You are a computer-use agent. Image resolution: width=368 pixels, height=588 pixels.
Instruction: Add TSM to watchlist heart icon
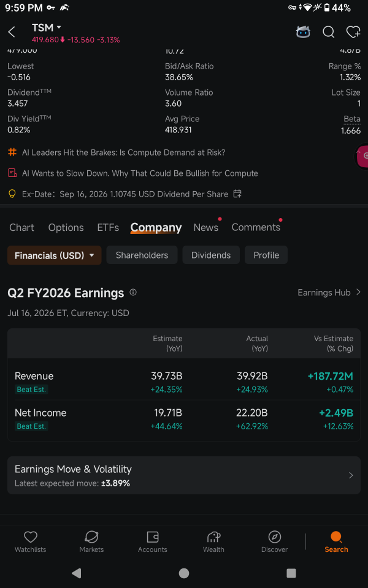[353, 32]
